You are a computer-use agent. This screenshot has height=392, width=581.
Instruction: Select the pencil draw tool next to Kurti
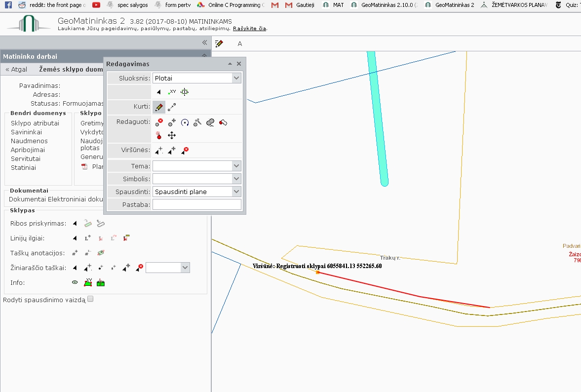(159, 107)
